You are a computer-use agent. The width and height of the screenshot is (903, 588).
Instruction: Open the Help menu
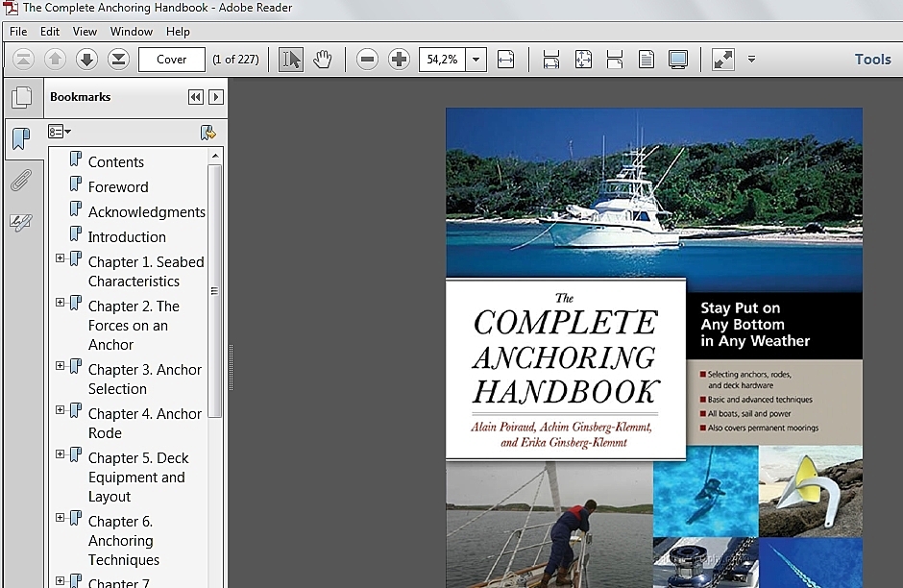pyautogui.click(x=178, y=32)
